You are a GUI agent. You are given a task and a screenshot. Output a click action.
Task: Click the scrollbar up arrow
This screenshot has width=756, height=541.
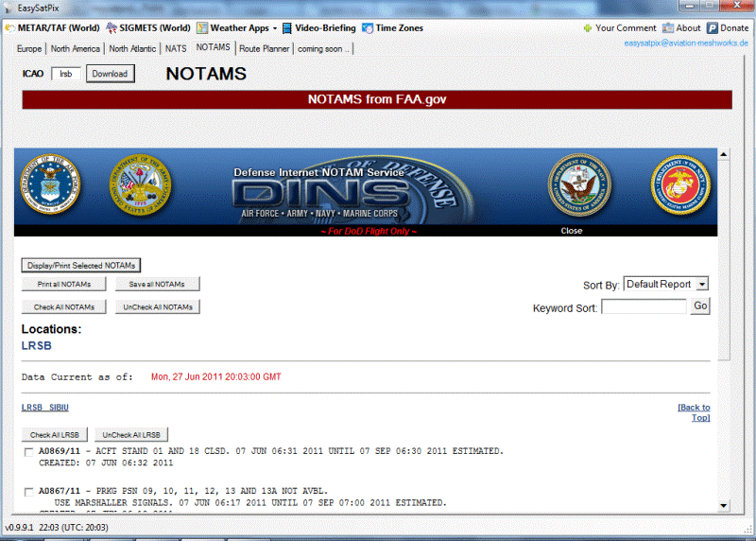723,154
